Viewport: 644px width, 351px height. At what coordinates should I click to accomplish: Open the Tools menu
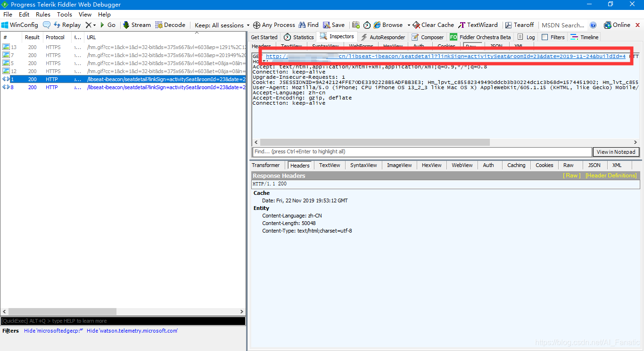65,15
